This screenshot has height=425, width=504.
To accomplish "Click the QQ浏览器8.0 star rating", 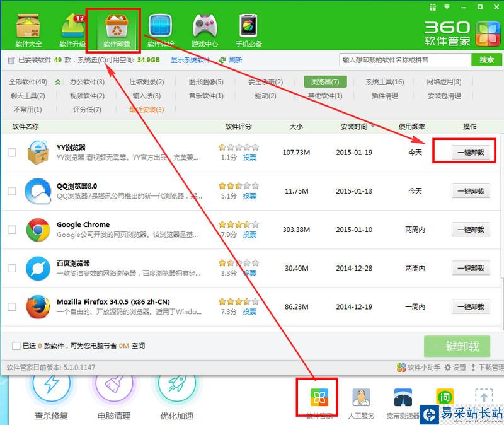I will pyautogui.click(x=239, y=186).
